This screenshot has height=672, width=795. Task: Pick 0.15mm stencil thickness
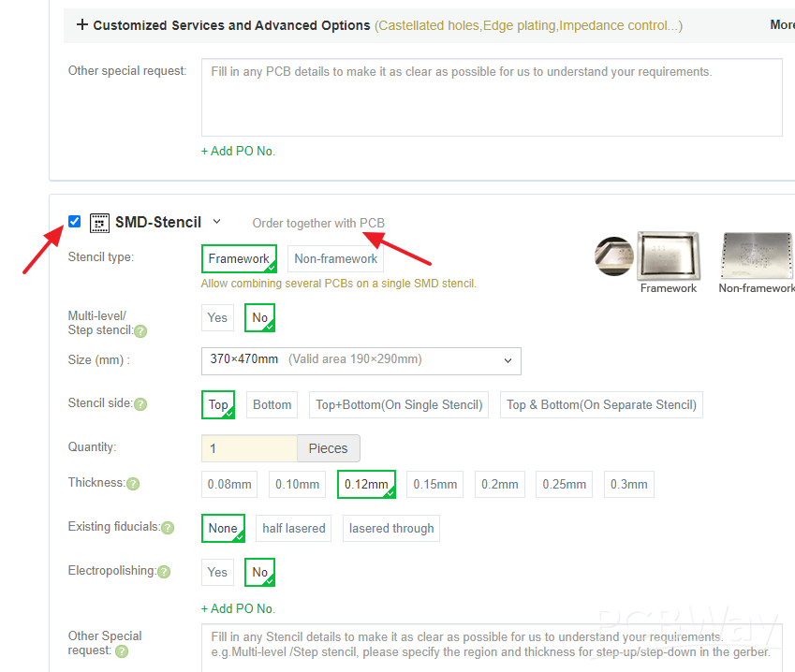tap(435, 485)
